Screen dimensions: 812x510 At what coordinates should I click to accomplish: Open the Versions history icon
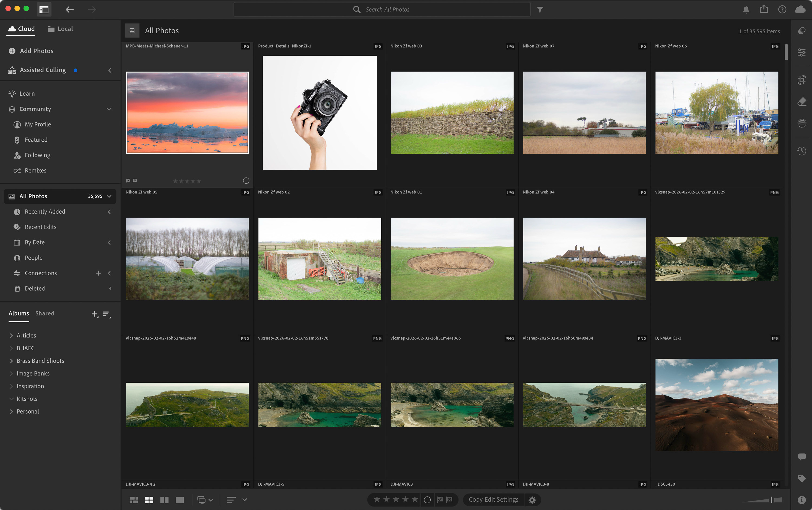[801, 151]
